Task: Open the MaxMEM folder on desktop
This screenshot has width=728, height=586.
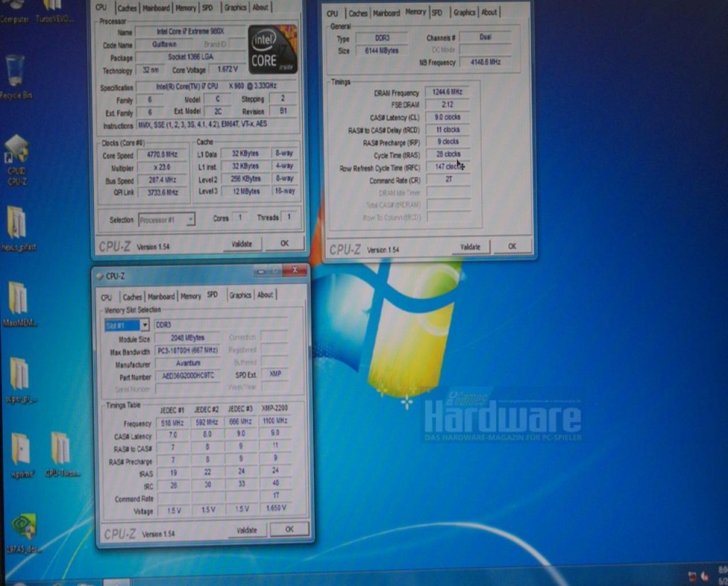Action: (x=19, y=304)
